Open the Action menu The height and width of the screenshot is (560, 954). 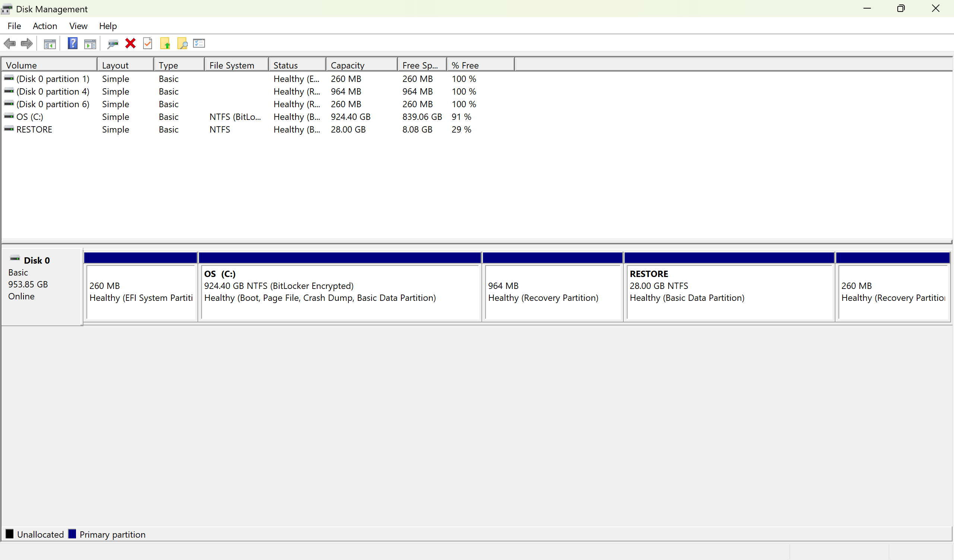(45, 26)
